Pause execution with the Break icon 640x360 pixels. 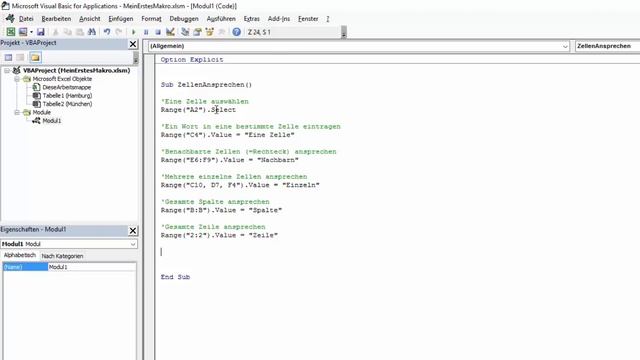click(x=146, y=32)
